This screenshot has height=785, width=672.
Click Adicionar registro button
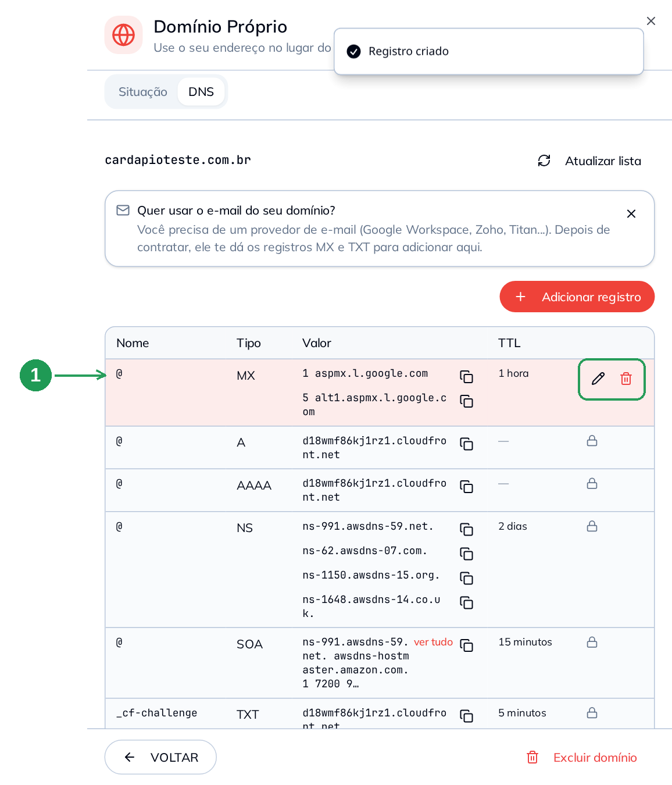pyautogui.click(x=577, y=297)
